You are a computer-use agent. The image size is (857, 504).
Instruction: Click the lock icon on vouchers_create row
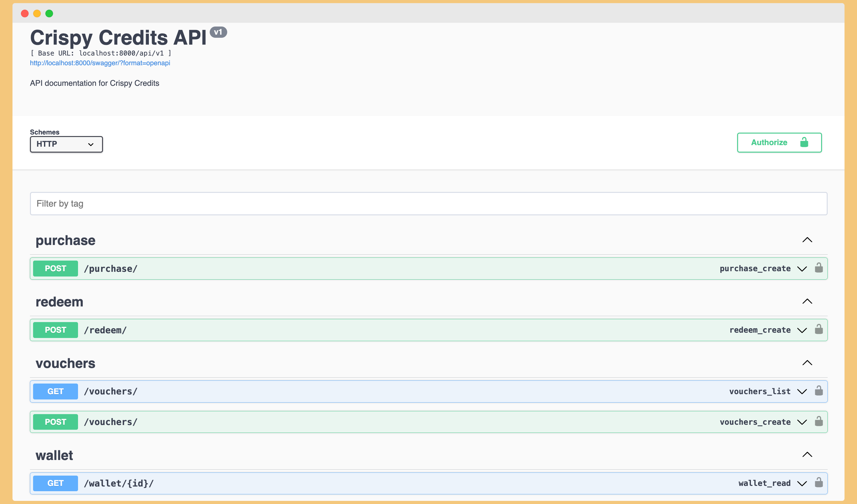click(819, 421)
